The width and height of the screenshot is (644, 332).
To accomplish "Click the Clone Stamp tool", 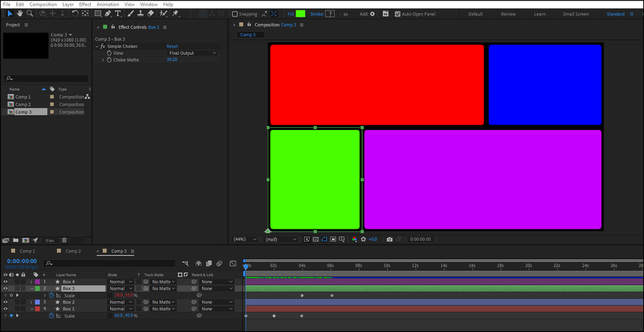I will coord(140,14).
